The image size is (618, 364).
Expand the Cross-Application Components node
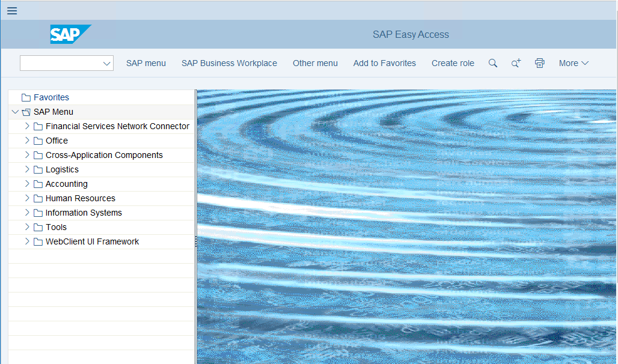[x=27, y=155]
